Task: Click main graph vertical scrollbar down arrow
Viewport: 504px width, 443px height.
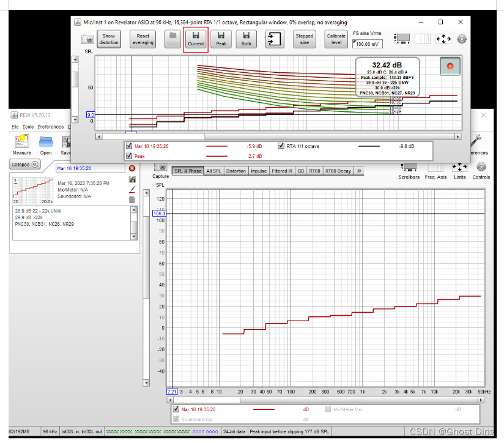Action: [x=146, y=383]
